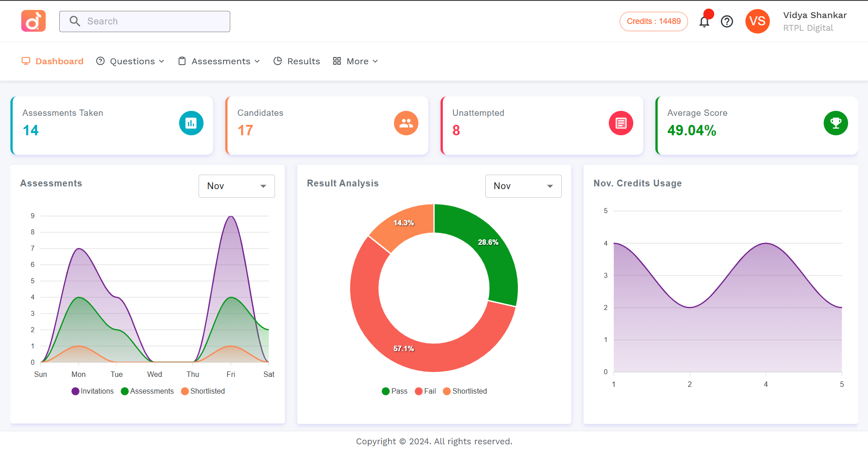Click the search magnifier icon
Viewport: 868px width, 452px height.
pyautogui.click(x=75, y=21)
